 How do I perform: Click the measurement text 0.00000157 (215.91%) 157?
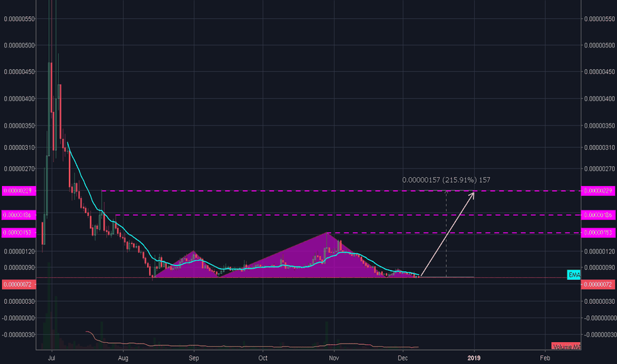[446, 180]
